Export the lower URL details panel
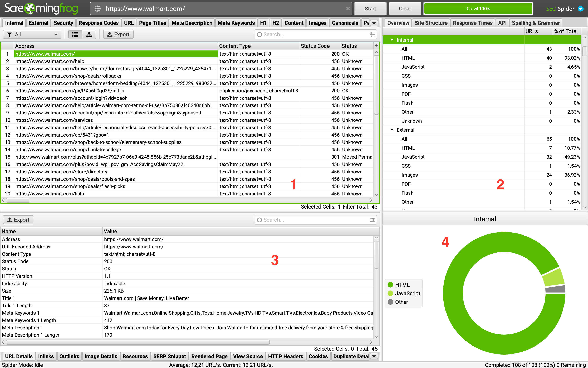This screenshot has height=368, width=588. click(x=18, y=220)
